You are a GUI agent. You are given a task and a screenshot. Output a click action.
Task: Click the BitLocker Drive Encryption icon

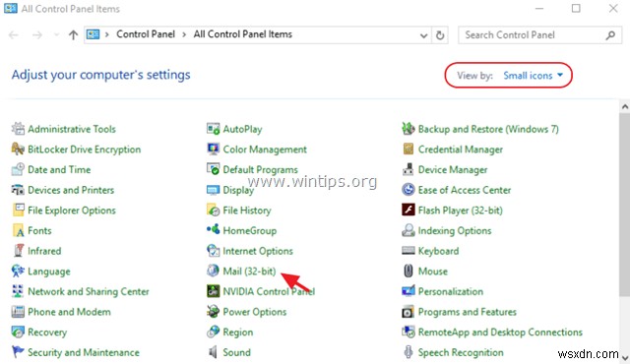pos(18,150)
